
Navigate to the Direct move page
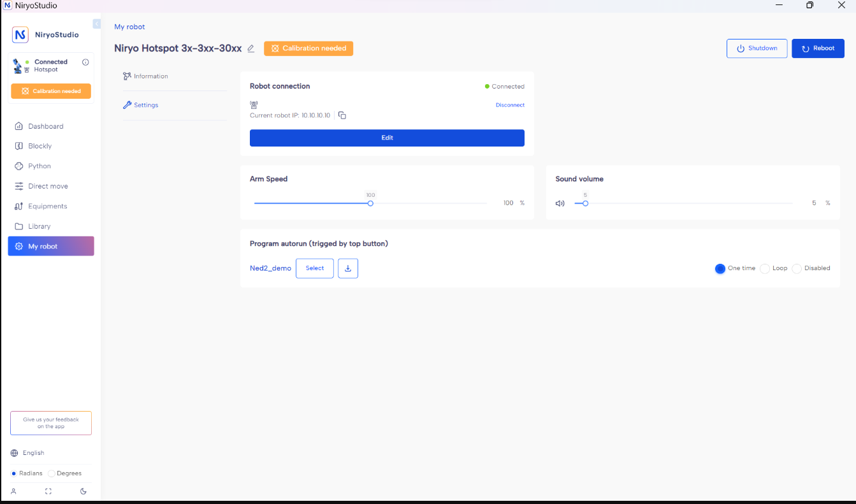point(48,186)
